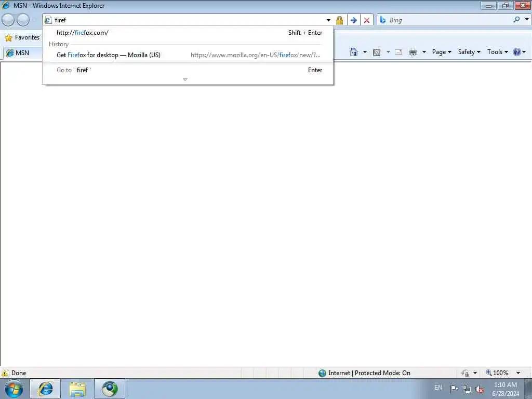Open the search provider dropdown arrow
Screen dimensions: 532x399
coord(527,20)
